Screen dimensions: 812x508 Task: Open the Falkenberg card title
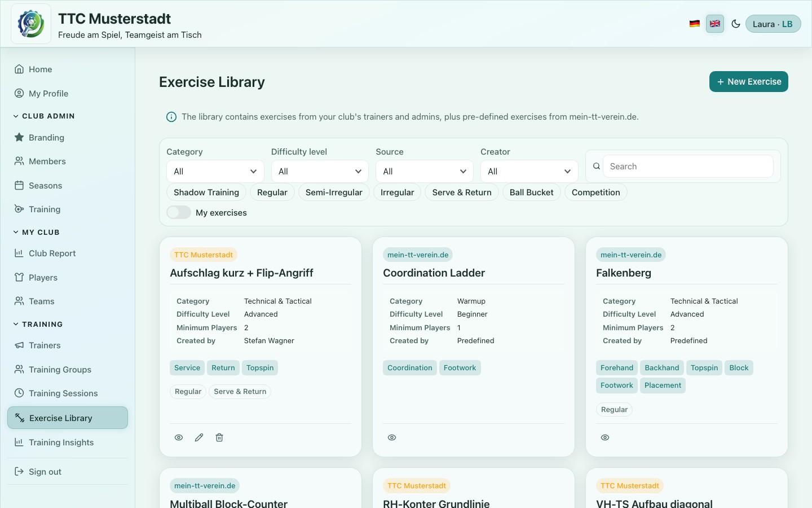coord(624,273)
